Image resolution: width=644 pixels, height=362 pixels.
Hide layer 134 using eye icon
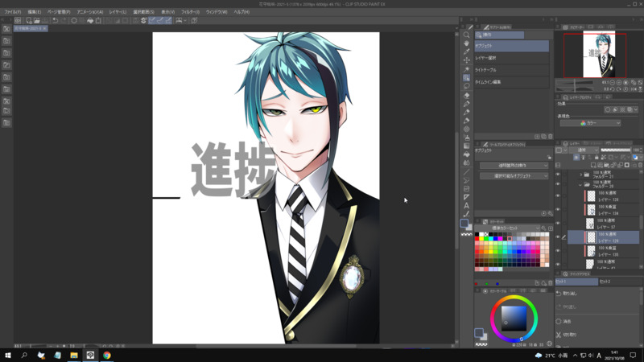click(558, 210)
